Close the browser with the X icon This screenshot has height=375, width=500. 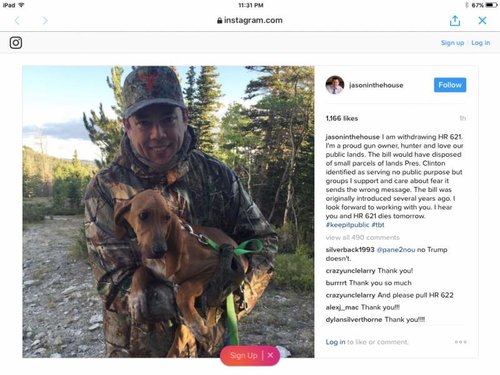point(482,20)
